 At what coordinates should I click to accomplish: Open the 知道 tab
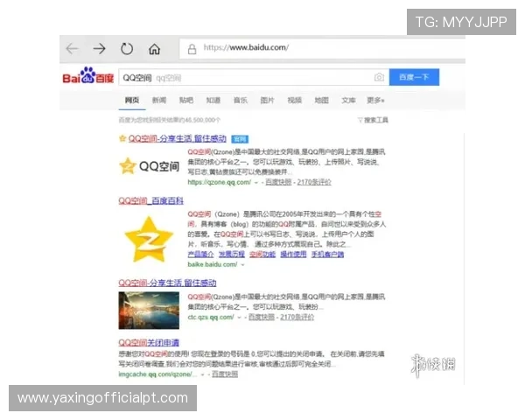[213, 100]
